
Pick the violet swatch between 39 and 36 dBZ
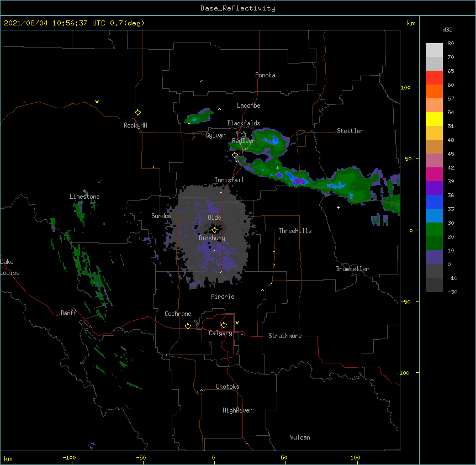click(x=434, y=188)
